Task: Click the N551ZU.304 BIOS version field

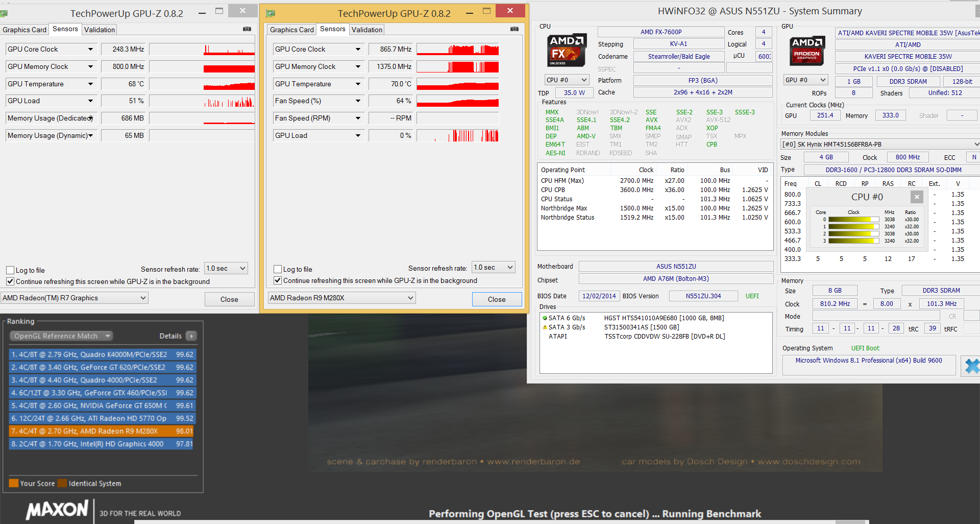Action: pos(703,296)
